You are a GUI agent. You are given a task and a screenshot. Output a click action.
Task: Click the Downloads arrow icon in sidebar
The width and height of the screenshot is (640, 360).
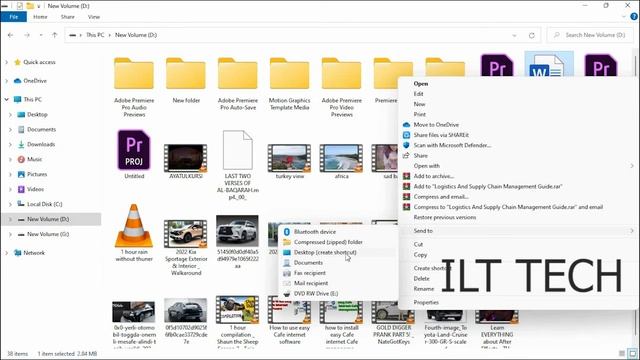click(x=21, y=144)
